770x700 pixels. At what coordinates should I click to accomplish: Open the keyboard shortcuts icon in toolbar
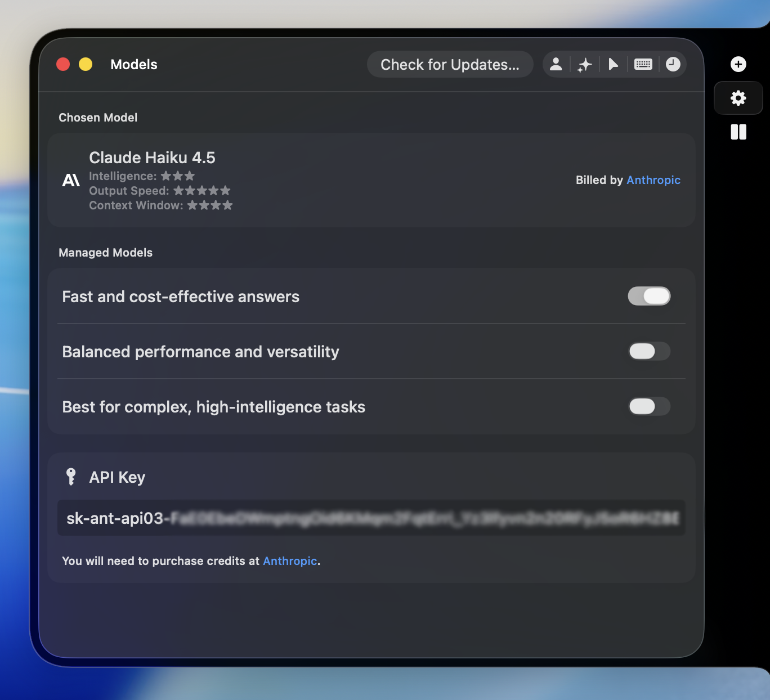[x=643, y=64]
